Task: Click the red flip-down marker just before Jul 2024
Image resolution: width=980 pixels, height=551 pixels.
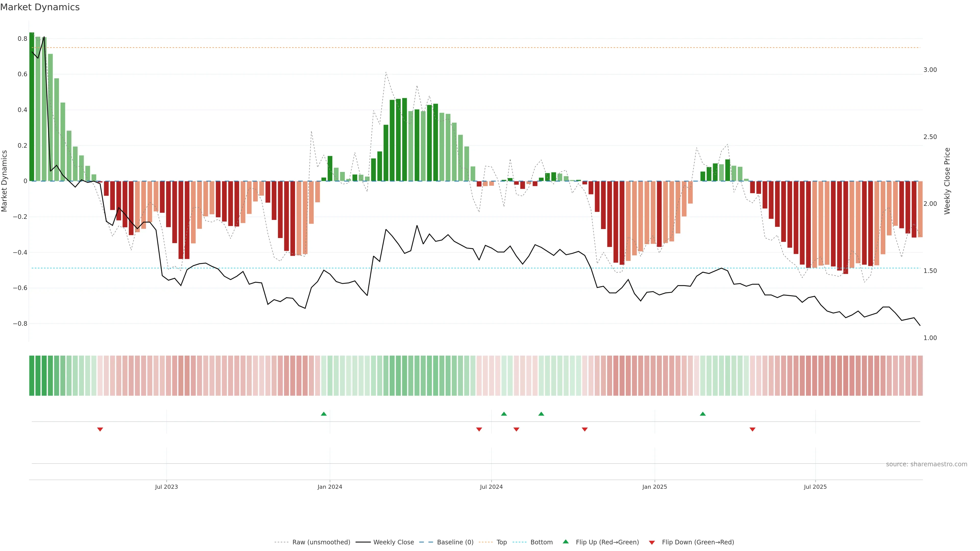Action: coord(479,429)
